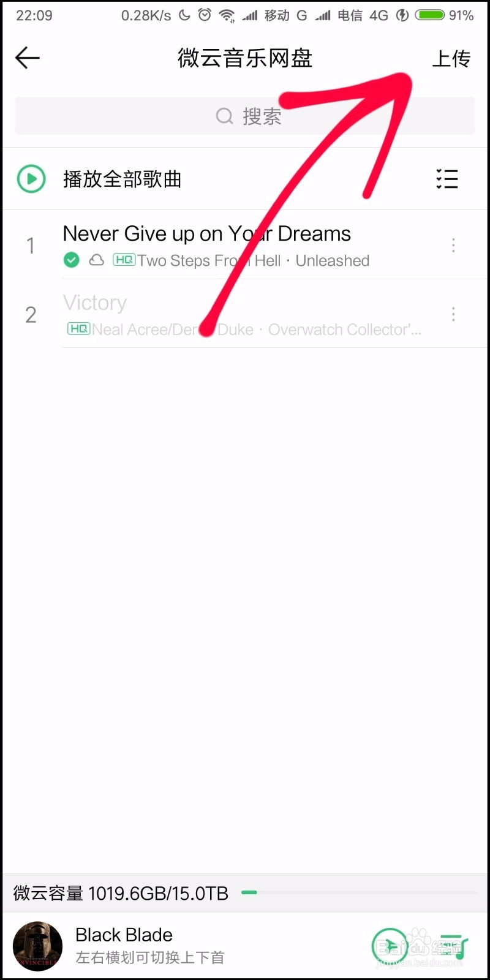490x980 pixels.
Task: Open the playback queue icon
Action: click(453, 946)
